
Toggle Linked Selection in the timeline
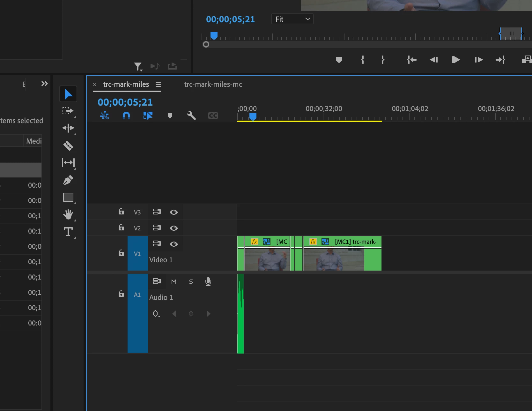click(148, 116)
